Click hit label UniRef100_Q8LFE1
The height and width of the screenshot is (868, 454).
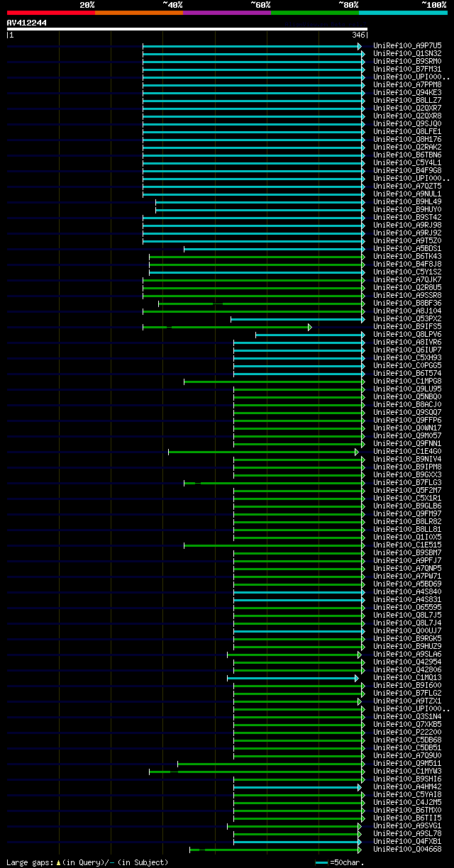(407, 131)
